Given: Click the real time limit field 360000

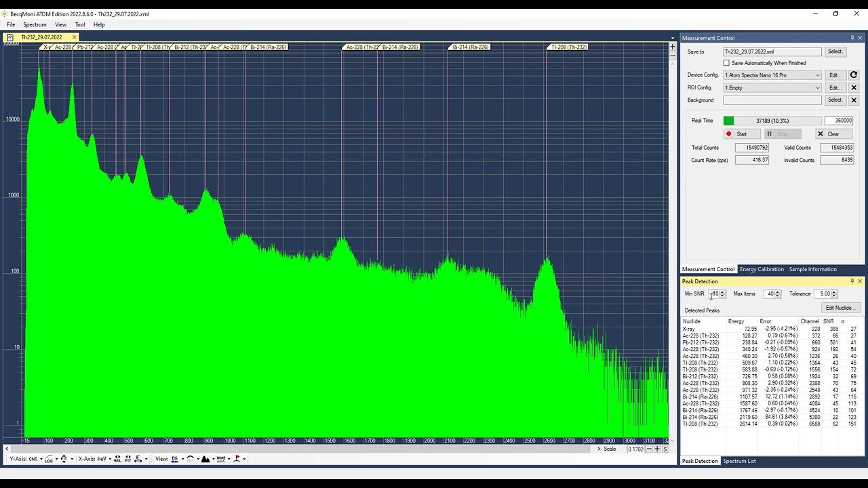Looking at the screenshot, I should click(839, 121).
